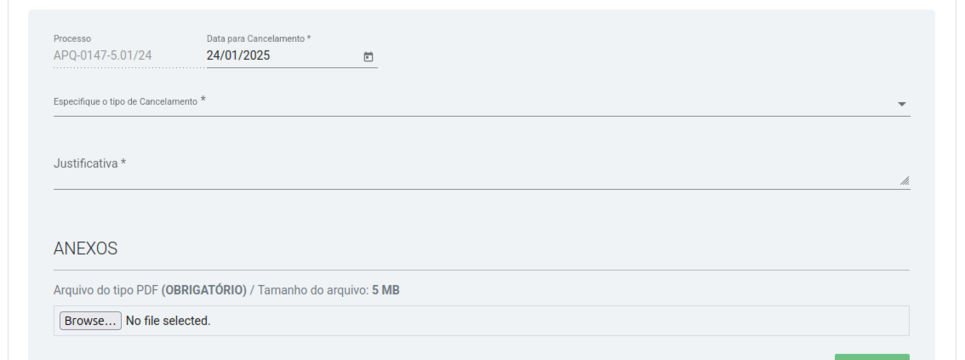Image resolution: width=965 pixels, height=360 pixels.
Task: Expand the cancellation type dropdown arrow
Action: click(902, 104)
